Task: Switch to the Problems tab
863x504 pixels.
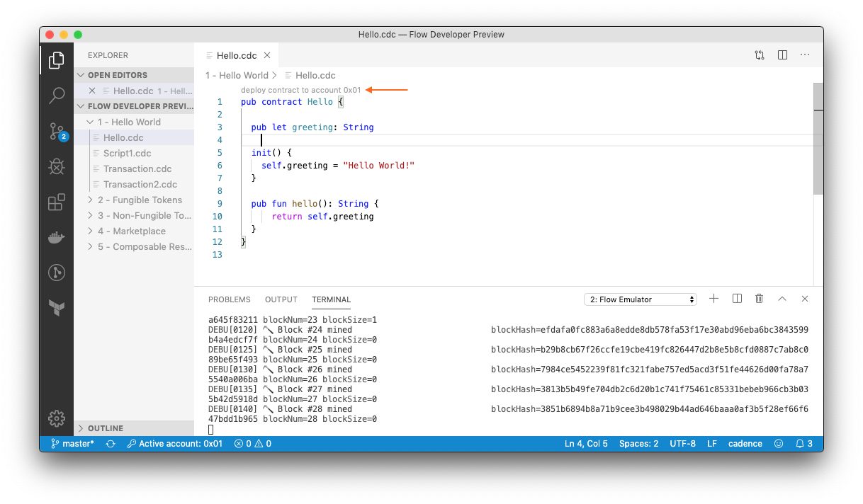Action: click(230, 299)
